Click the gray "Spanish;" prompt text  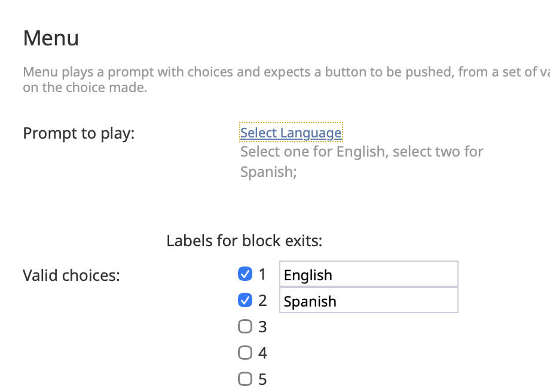pyautogui.click(x=268, y=172)
